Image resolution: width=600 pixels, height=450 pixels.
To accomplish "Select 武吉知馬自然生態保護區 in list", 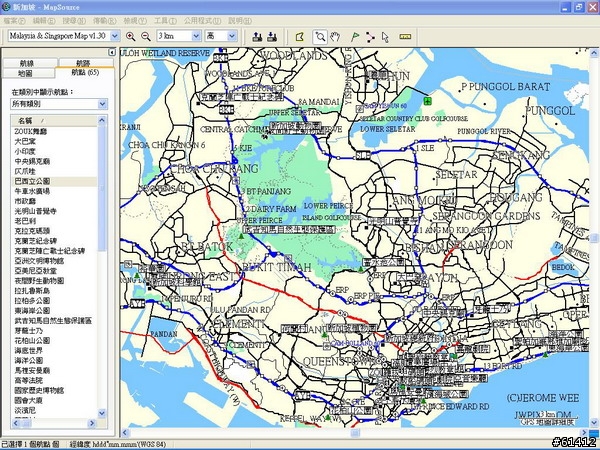I will [53, 321].
